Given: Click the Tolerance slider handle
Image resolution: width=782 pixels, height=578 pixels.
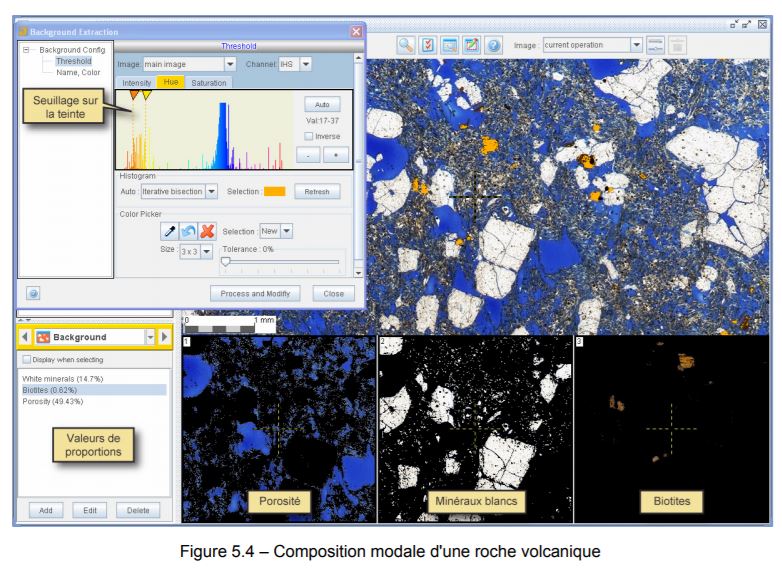Looking at the screenshot, I should [x=225, y=261].
